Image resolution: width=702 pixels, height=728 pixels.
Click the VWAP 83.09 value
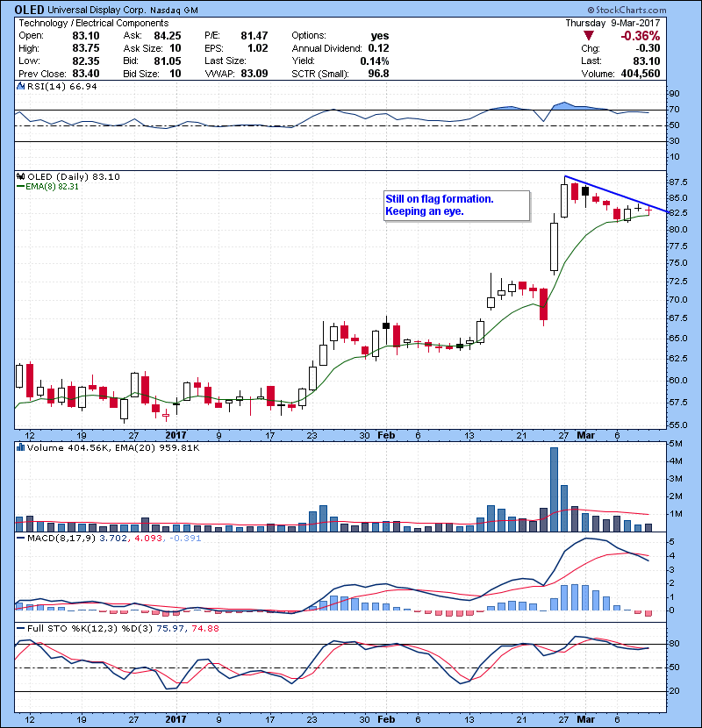click(254, 74)
